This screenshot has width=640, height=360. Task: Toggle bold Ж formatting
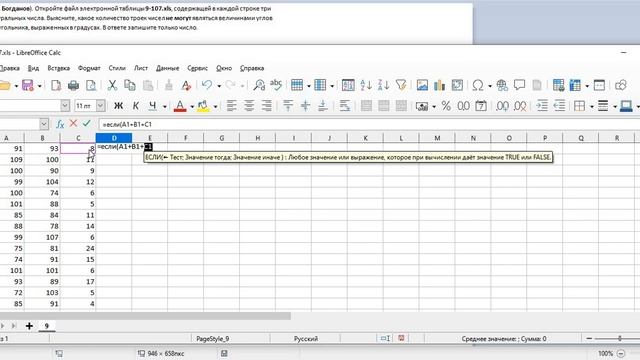coord(118,106)
